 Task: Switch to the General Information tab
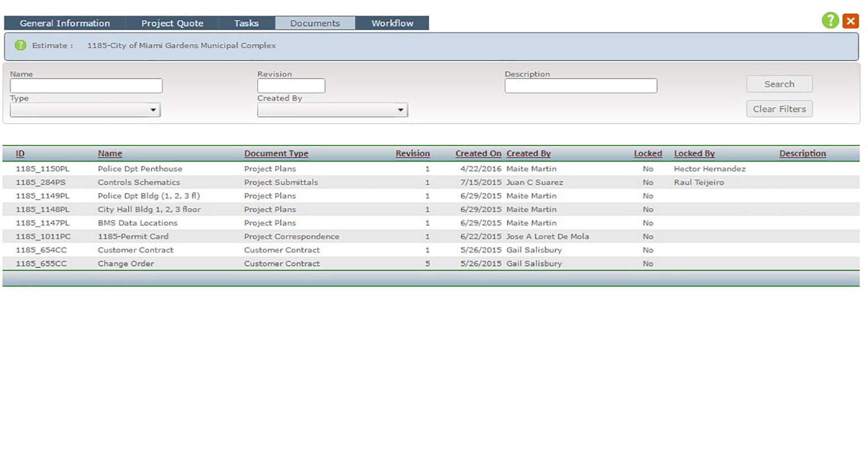point(64,23)
